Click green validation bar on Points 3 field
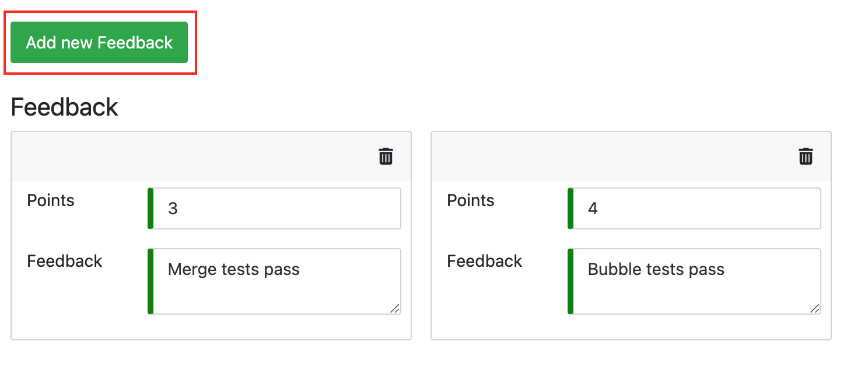The width and height of the screenshot is (868, 376). coord(150,208)
